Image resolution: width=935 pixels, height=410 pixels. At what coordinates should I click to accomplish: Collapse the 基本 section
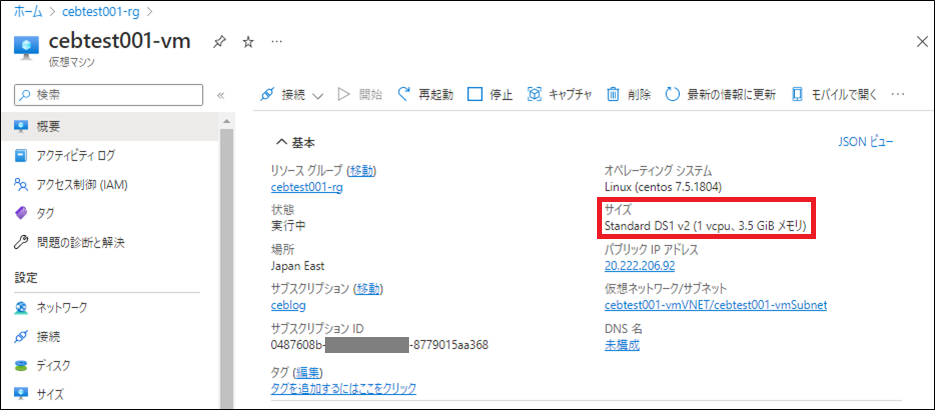pyautogui.click(x=296, y=142)
